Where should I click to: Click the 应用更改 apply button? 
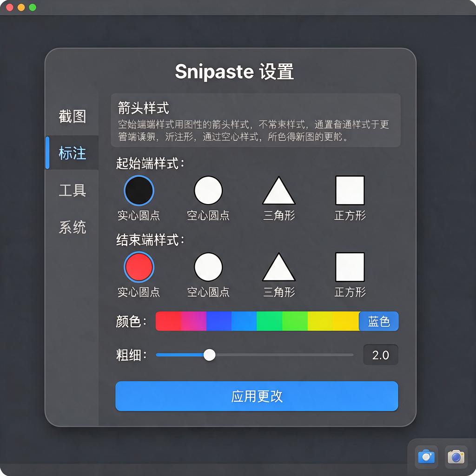point(257,396)
